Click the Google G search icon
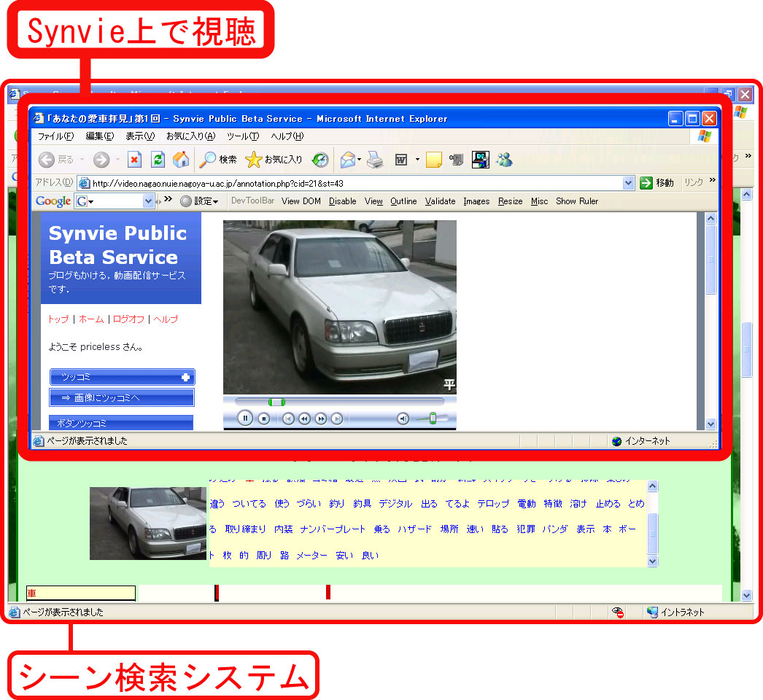The width and height of the screenshot is (763, 700). coord(82,201)
